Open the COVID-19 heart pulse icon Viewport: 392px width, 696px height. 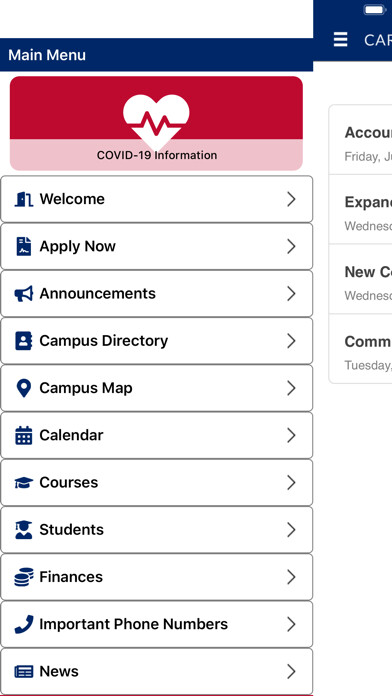(x=156, y=121)
